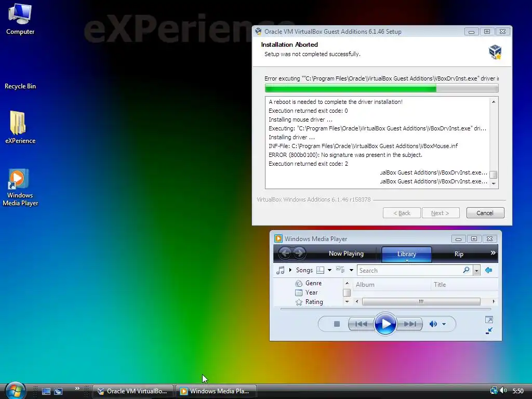532x399 pixels.
Task: Click the setup log scrollbar thumb
Action: pos(494,175)
